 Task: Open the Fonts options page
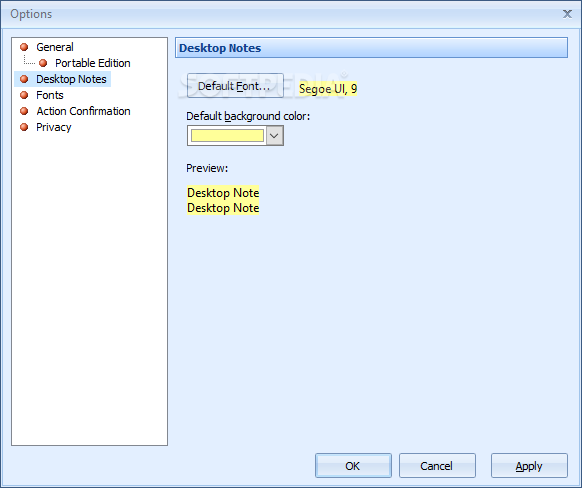tap(50, 95)
